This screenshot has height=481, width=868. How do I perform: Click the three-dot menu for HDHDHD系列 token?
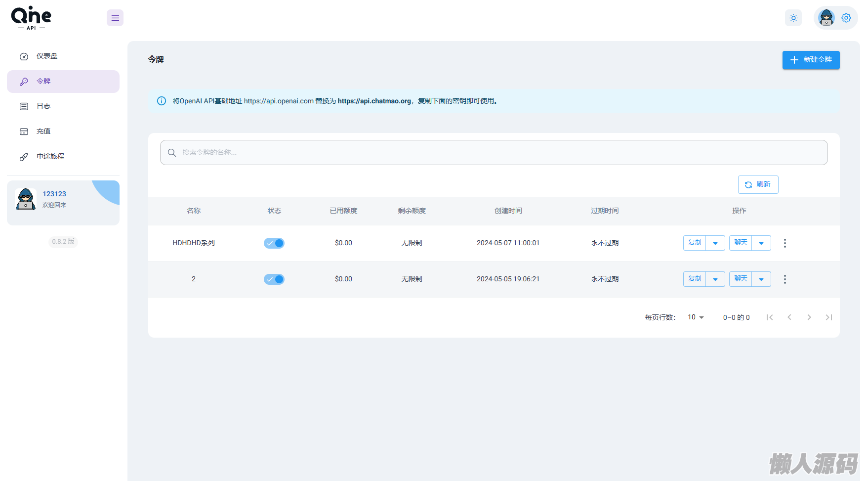pyautogui.click(x=785, y=243)
